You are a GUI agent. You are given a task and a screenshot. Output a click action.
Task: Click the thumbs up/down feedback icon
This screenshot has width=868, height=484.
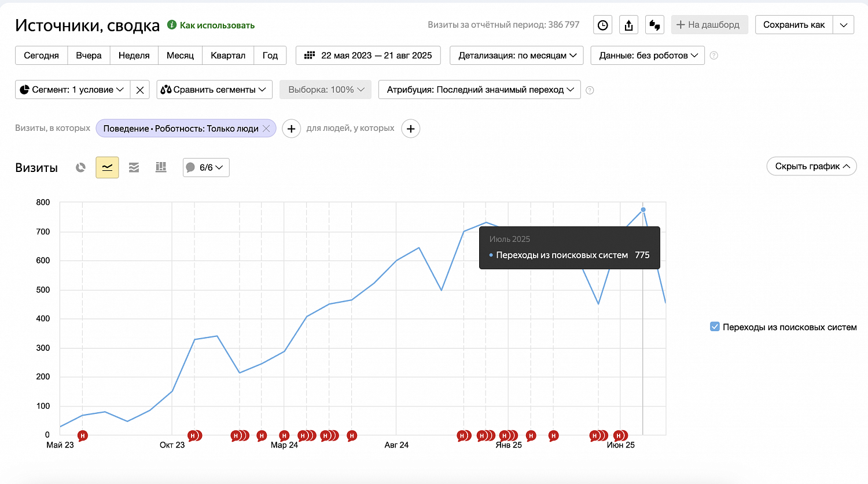[x=655, y=25]
